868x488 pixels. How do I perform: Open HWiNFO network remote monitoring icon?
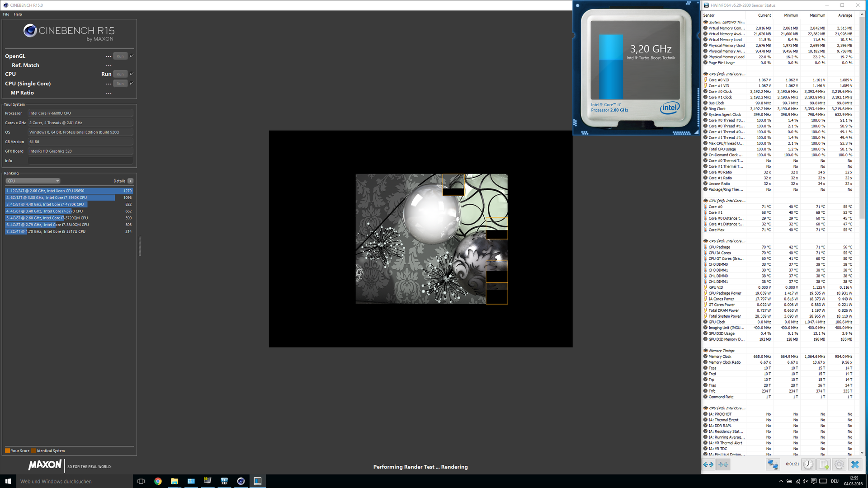tap(773, 464)
